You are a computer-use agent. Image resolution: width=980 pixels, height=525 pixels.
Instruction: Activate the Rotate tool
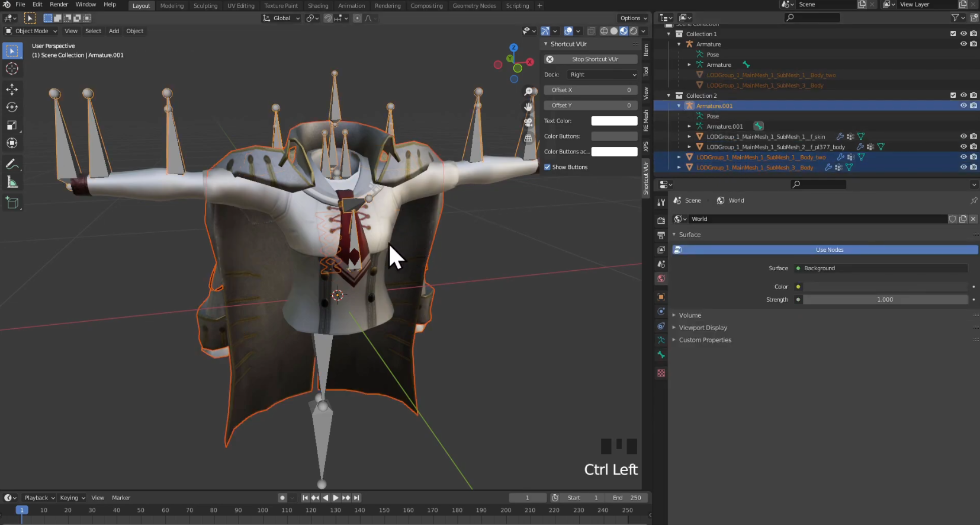[x=12, y=107]
